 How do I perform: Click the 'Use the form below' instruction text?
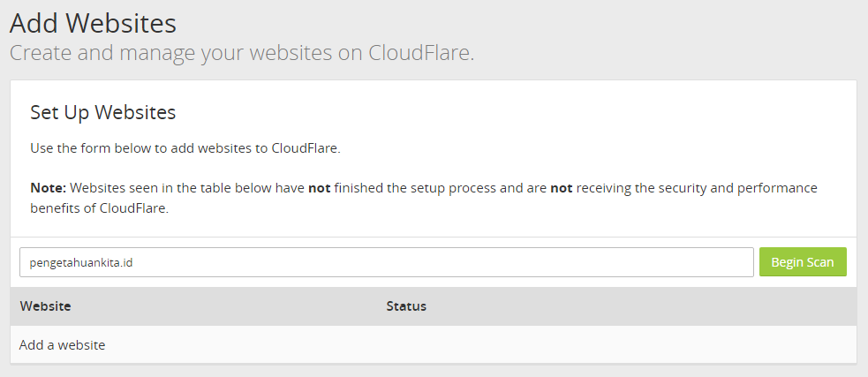pyautogui.click(x=185, y=148)
